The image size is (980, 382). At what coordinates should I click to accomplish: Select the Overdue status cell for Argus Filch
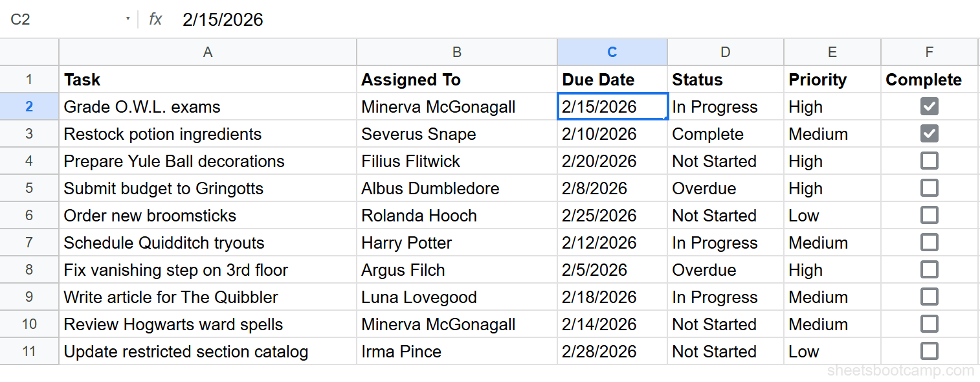click(724, 269)
